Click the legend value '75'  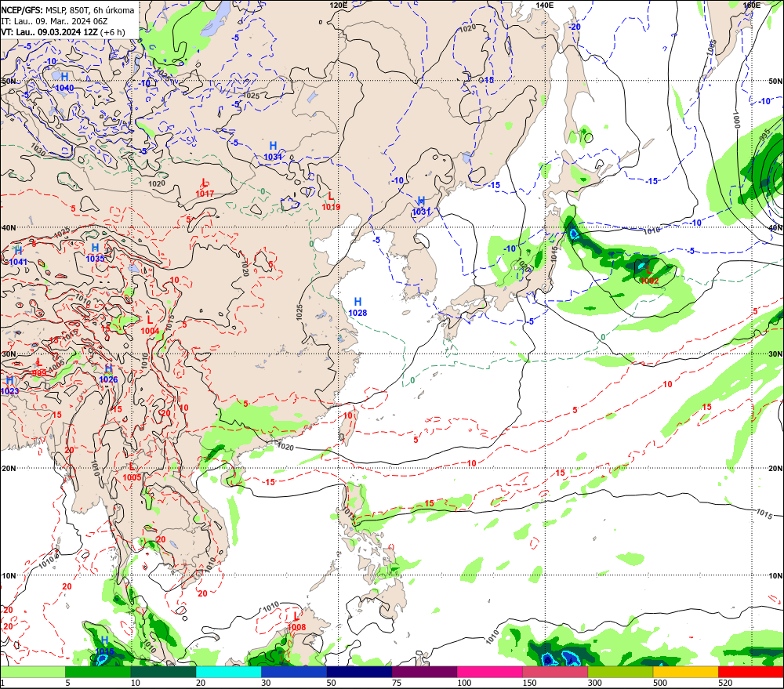pos(397,683)
